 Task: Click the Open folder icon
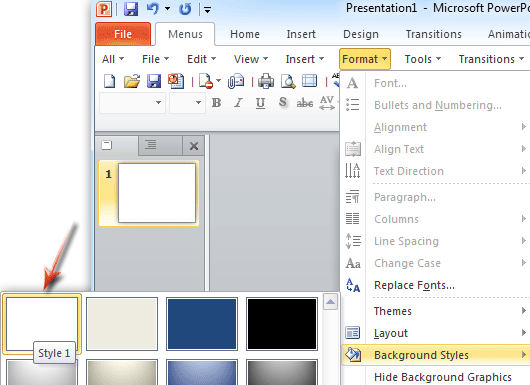pos(132,81)
